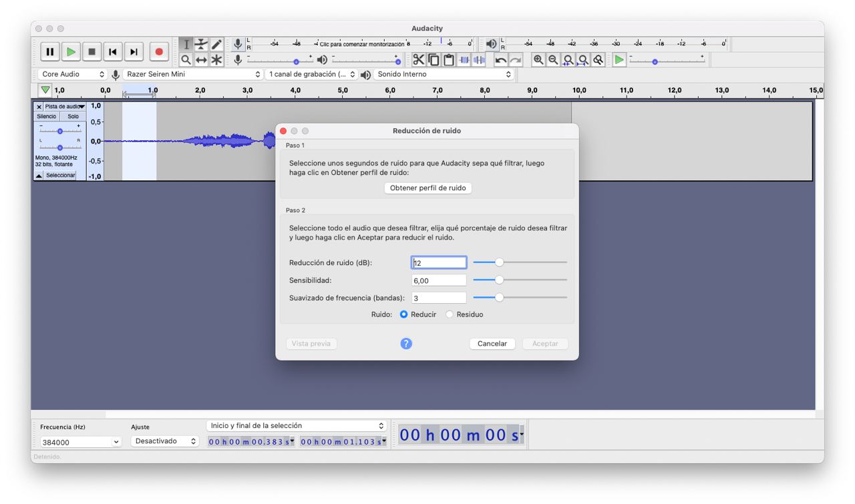Click the Cut scissors icon
Screen dimensions: 855x504
(x=419, y=59)
